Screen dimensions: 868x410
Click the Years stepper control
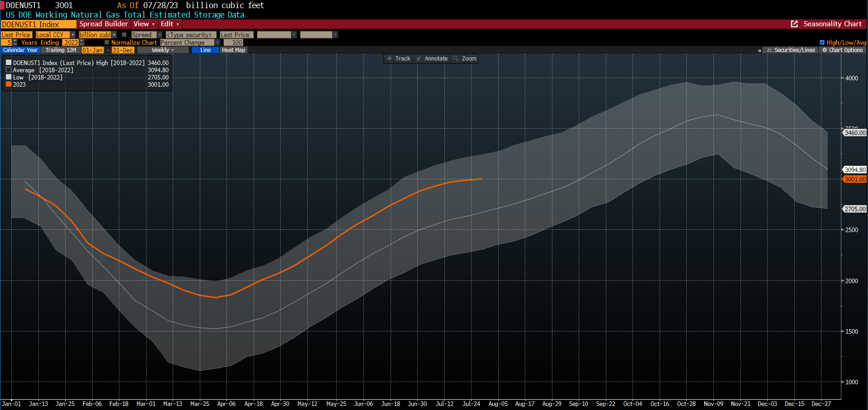coord(15,42)
